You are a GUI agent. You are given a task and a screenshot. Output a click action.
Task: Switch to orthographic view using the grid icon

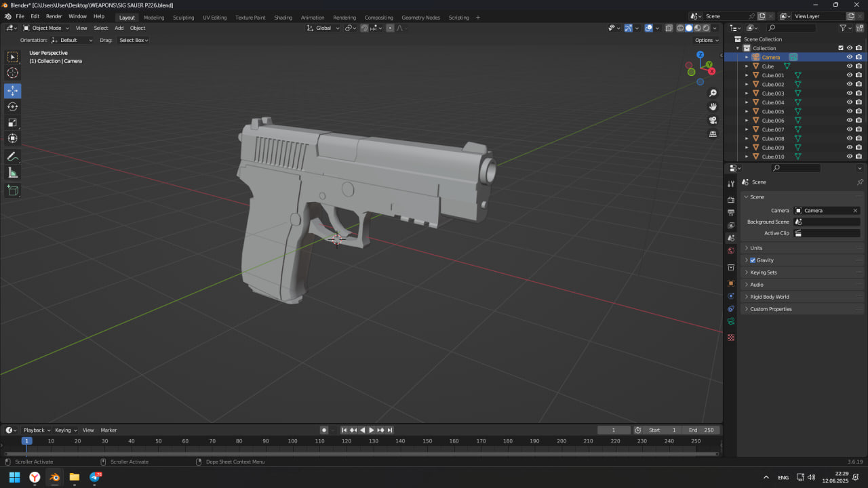click(713, 134)
